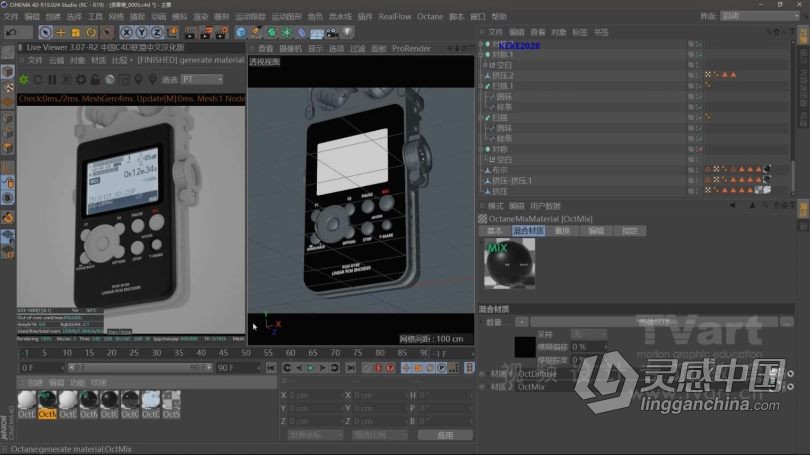Image resolution: width=810 pixels, height=455 pixels.
Task: Expand the 空白 null under 对称.1
Action: click(x=485, y=66)
